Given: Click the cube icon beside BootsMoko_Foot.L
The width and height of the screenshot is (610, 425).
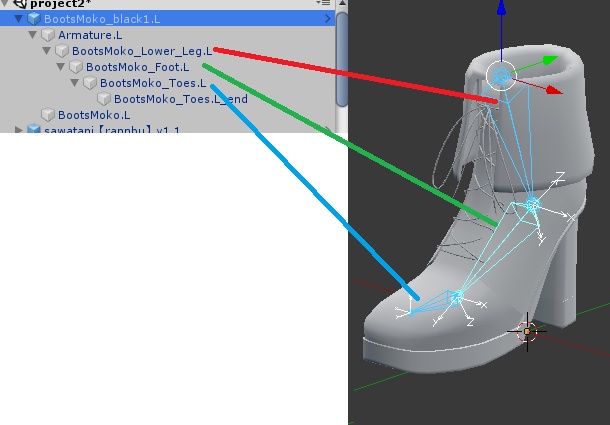Looking at the screenshot, I should click(x=76, y=67).
